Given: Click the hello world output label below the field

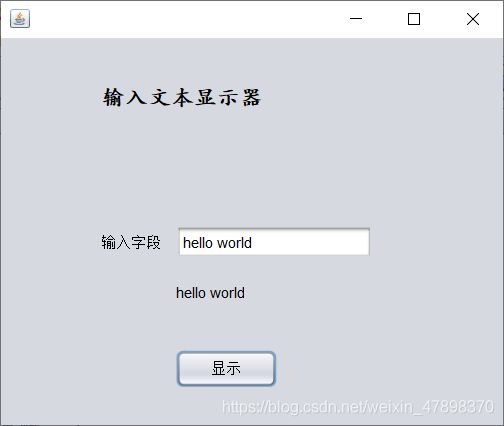Looking at the screenshot, I should coord(210,293).
